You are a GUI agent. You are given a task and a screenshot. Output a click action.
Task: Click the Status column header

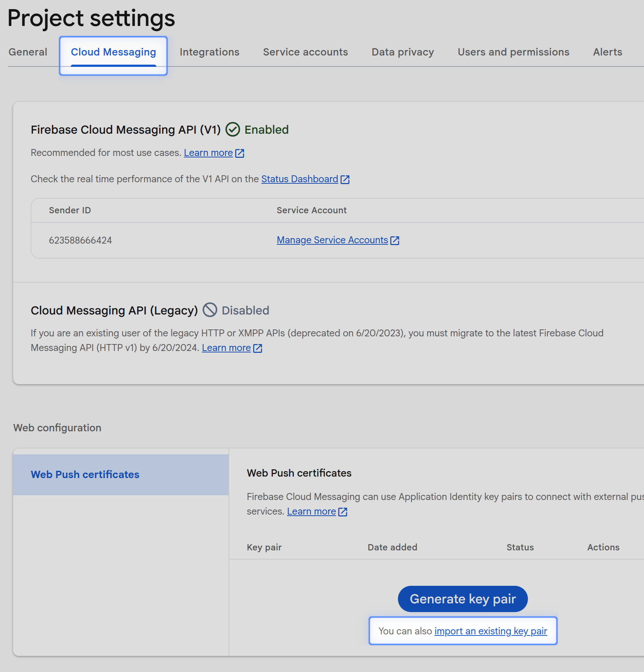click(520, 547)
